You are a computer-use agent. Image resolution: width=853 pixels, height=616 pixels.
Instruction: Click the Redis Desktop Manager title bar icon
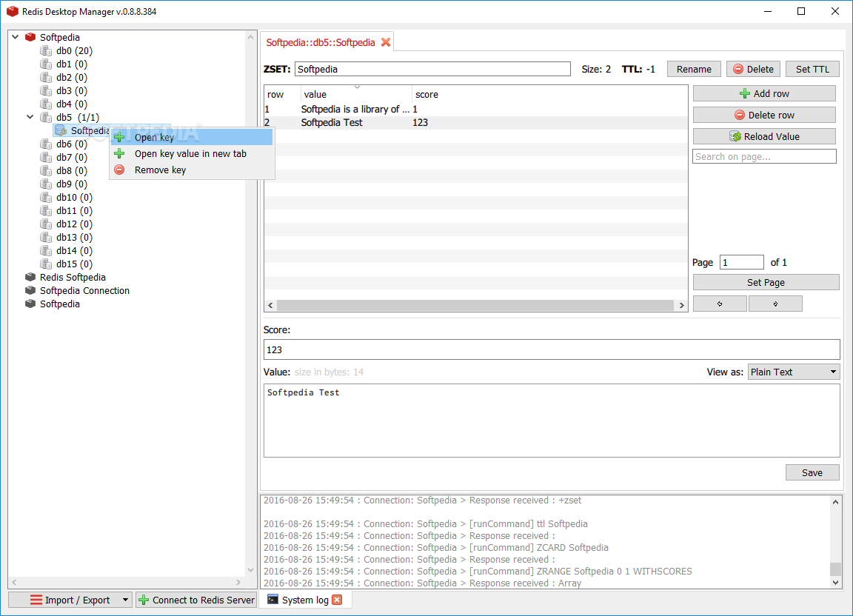tap(12, 11)
